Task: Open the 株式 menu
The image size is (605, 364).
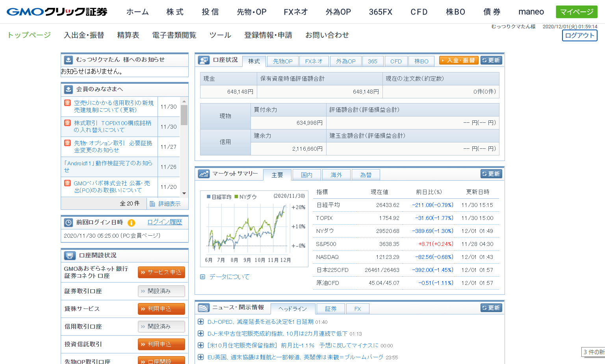Action: (x=175, y=12)
